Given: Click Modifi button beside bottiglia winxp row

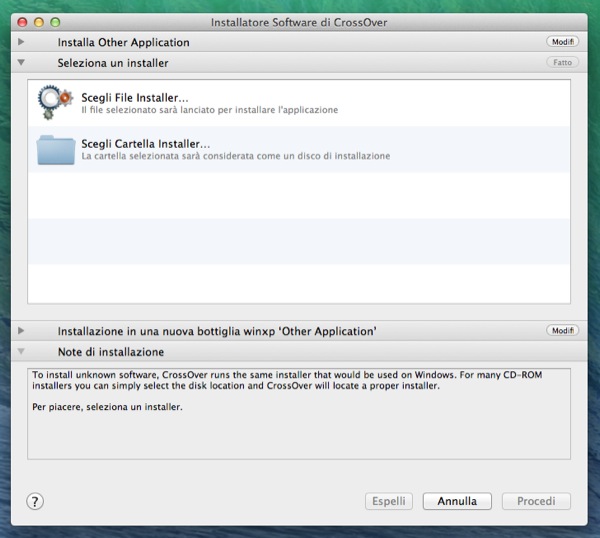Looking at the screenshot, I should pos(562,331).
